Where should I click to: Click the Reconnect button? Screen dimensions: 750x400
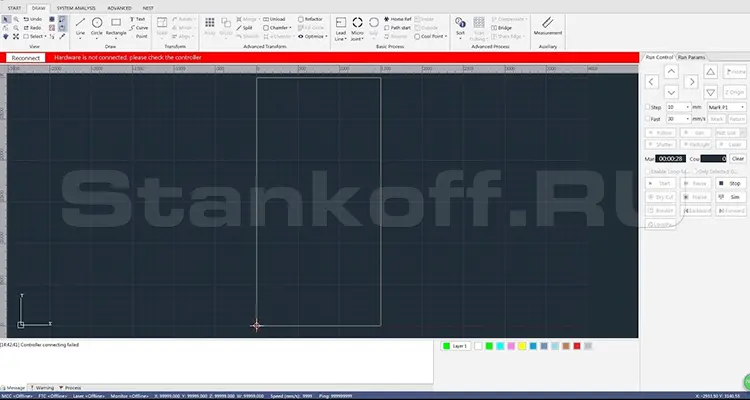(x=26, y=57)
